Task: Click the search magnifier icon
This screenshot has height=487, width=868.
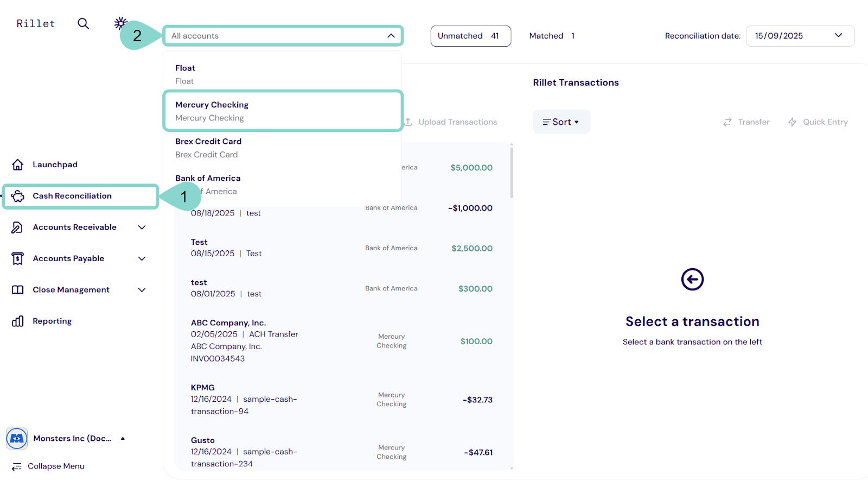Action: (83, 23)
